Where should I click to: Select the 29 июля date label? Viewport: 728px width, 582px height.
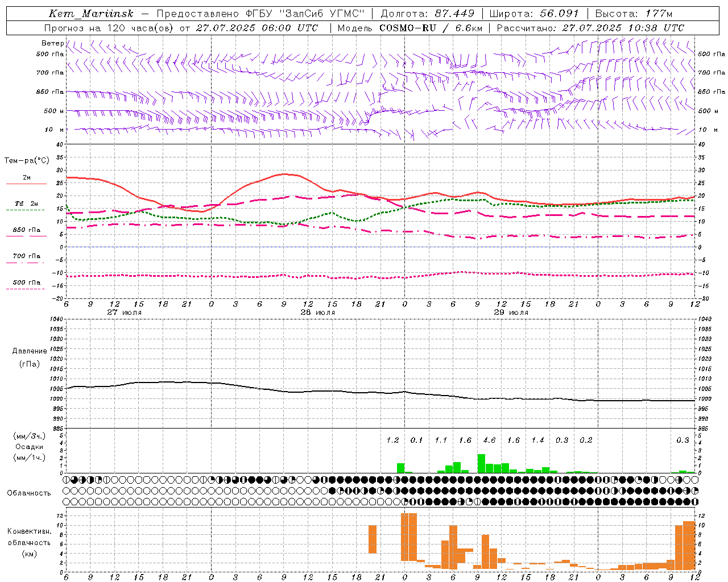[x=511, y=313]
